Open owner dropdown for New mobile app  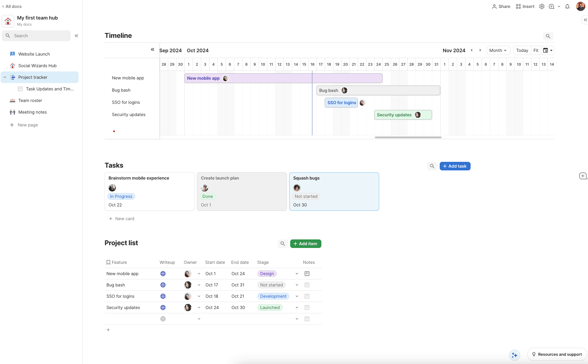point(199,274)
